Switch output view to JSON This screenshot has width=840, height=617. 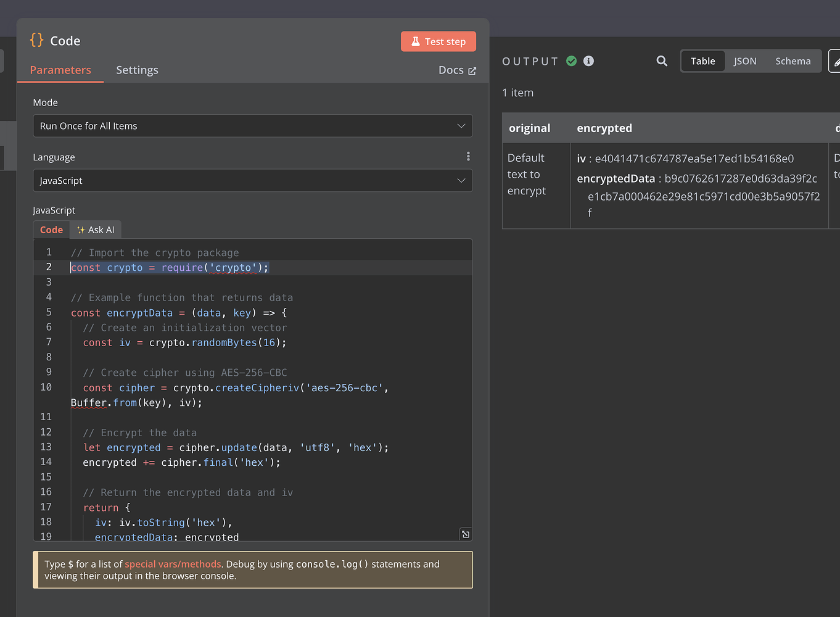pyautogui.click(x=744, y=60)
